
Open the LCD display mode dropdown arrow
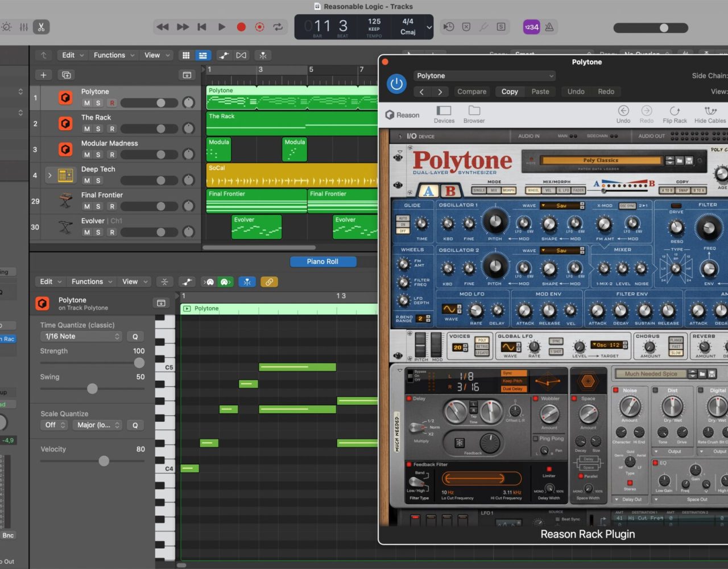point(429,27)
